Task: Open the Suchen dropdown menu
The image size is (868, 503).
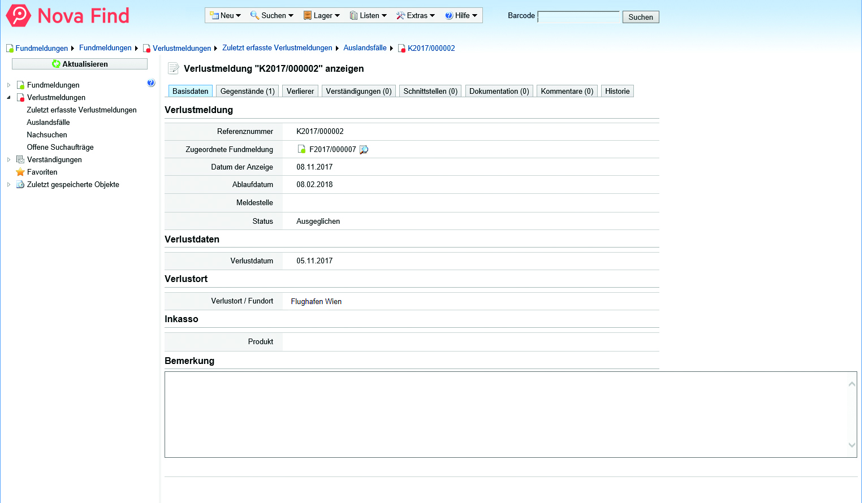Action: [272, 15]
